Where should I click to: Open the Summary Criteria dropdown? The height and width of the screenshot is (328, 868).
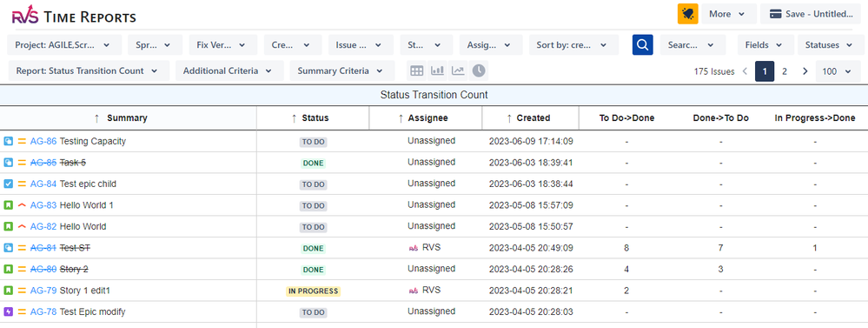[x=342, y=71]
